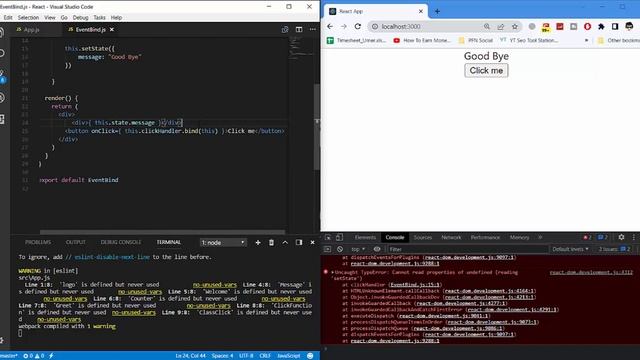Toggle DevTools device toolbar
The image size is (640, 360).
[339, 237]
